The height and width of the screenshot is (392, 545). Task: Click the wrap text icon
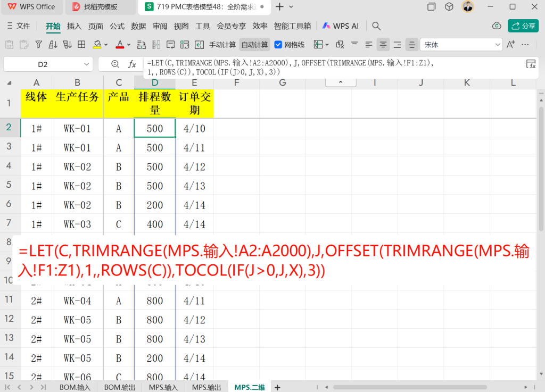tap(170, 45)
